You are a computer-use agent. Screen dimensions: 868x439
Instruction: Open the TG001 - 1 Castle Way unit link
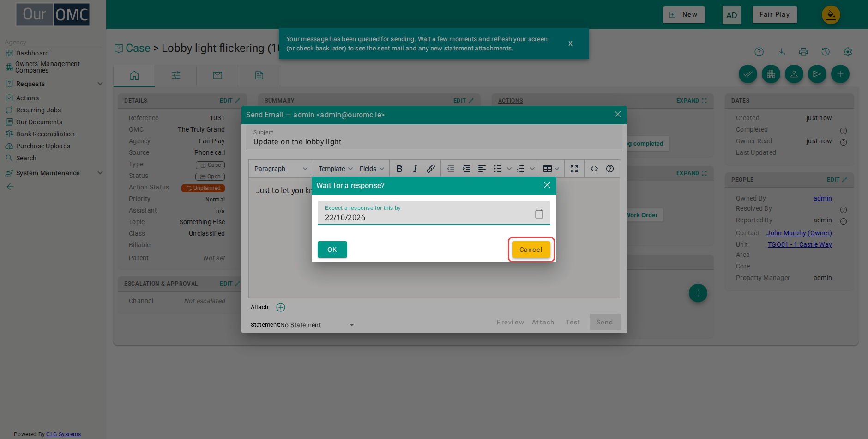(x=800, y=244)
